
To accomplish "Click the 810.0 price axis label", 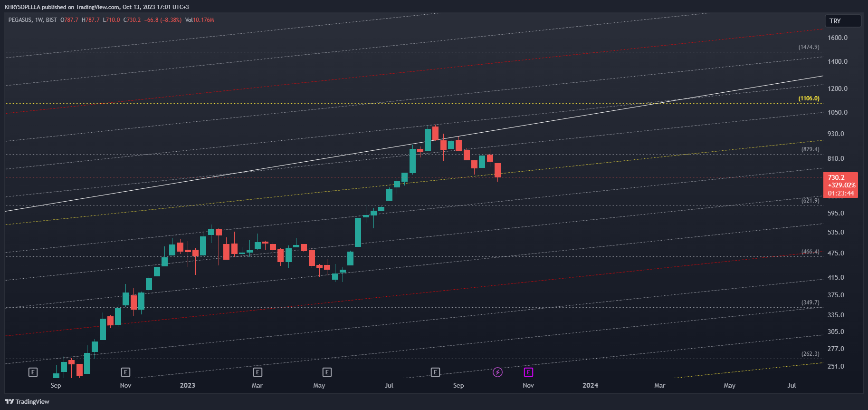I will [x=836, y=158].
